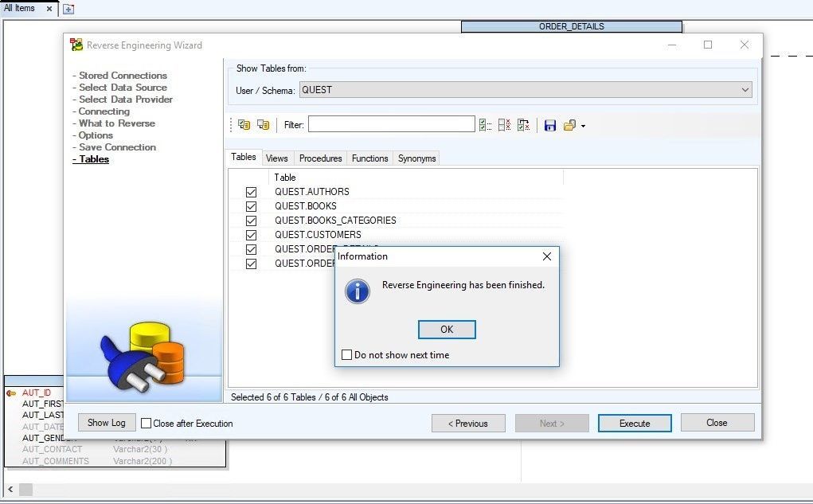Tick Do not show next time
The width and height of the screenshot is (813, 504).
[x=347, y=354]
